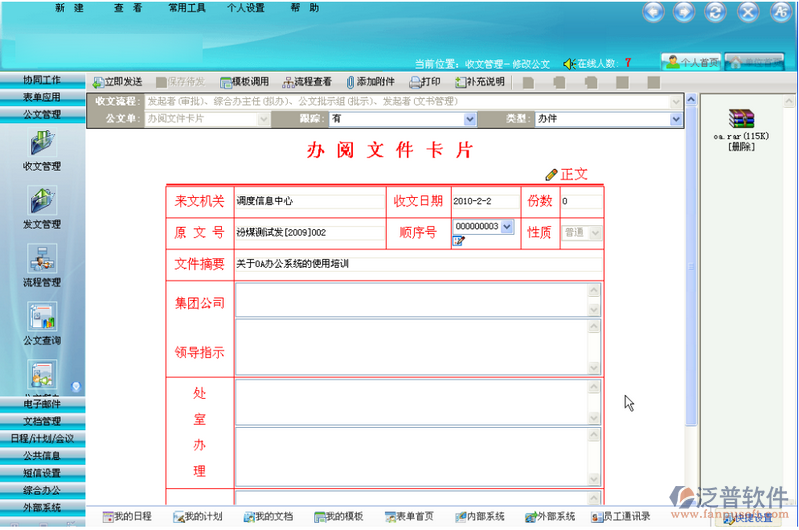The height and width of the screenshot is (530, 799).
Task: Click the pencil 正文 edit link
Action: click(566, 175)
